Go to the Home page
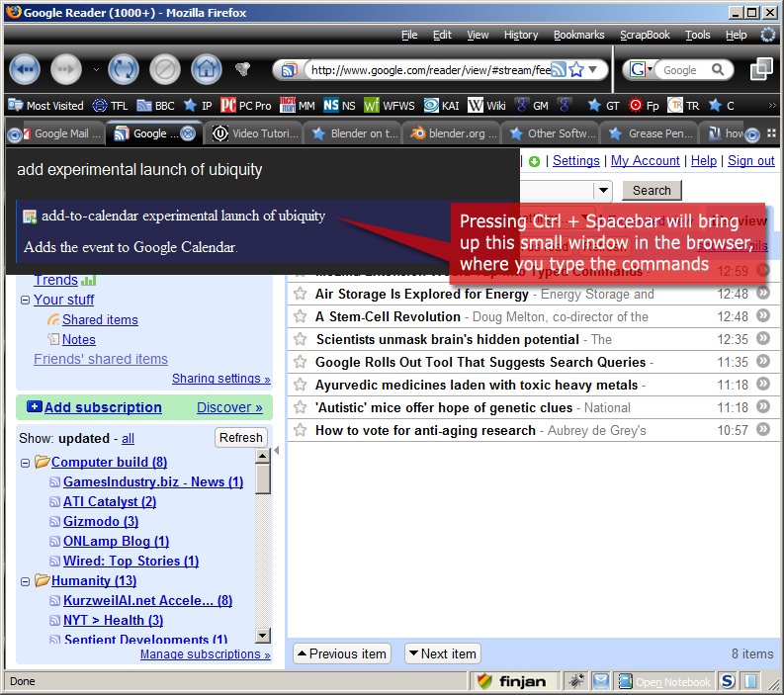 (207, 69)
